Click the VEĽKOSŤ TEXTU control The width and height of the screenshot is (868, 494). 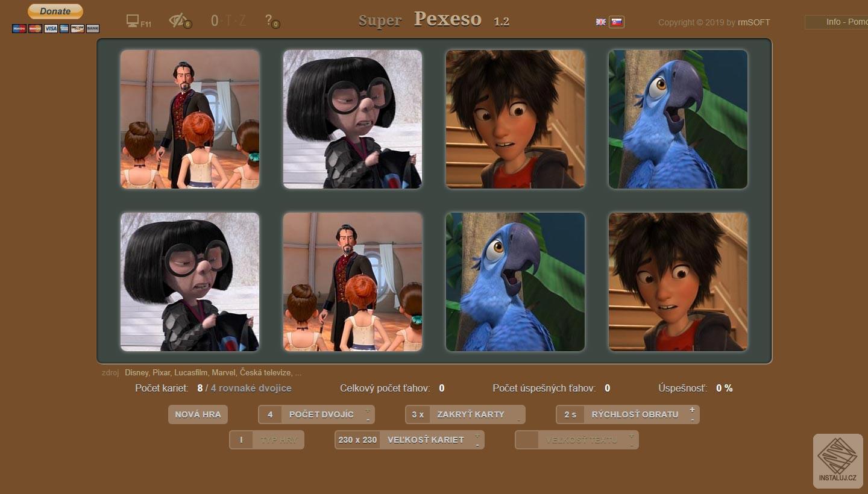point(577,440)
